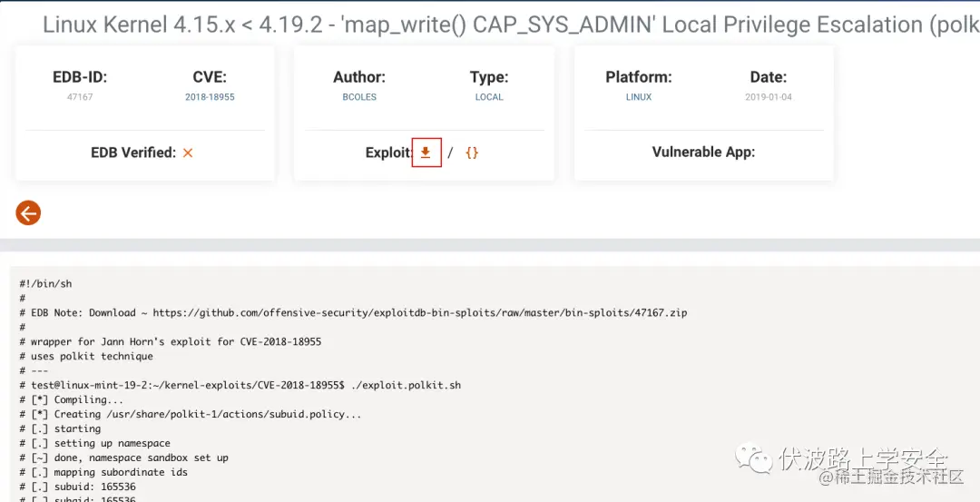Click the Author label

pyautogui.click(x=359, y=77)
